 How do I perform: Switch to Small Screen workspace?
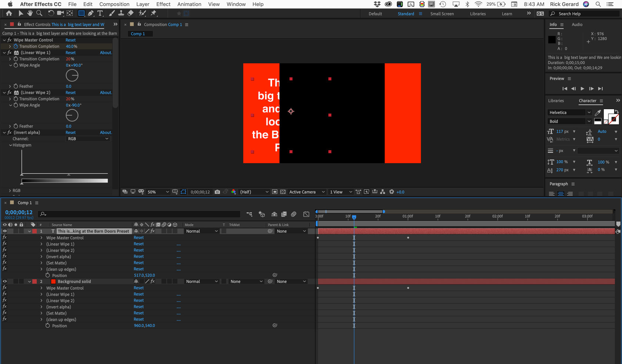[442, 14]
